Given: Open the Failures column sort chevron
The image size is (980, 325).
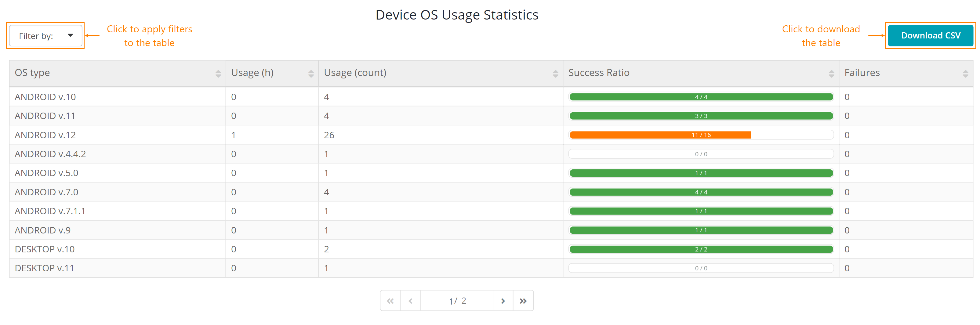Looking at the screenshot, I should 966,73.
